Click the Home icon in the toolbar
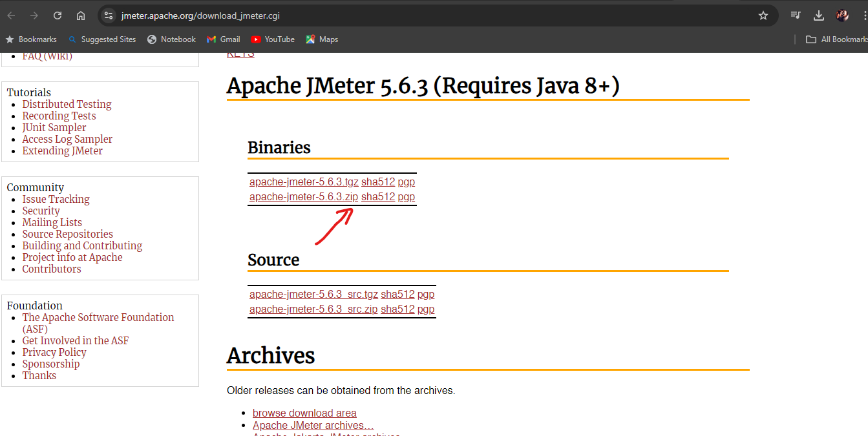 [x=80, y=14]
